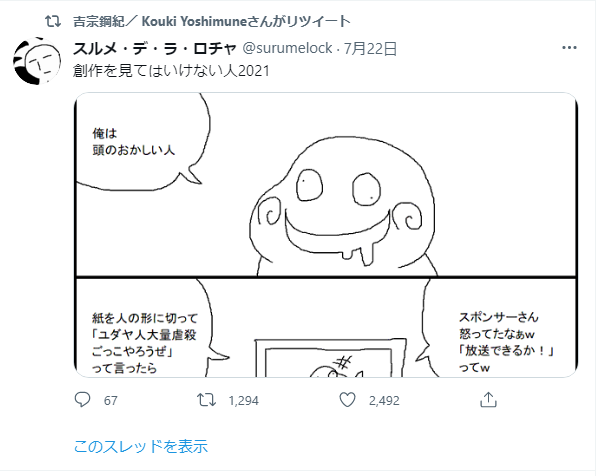Open the attached comic image
603x476 pixels.
pyautogui.click(x=326, y=235)
